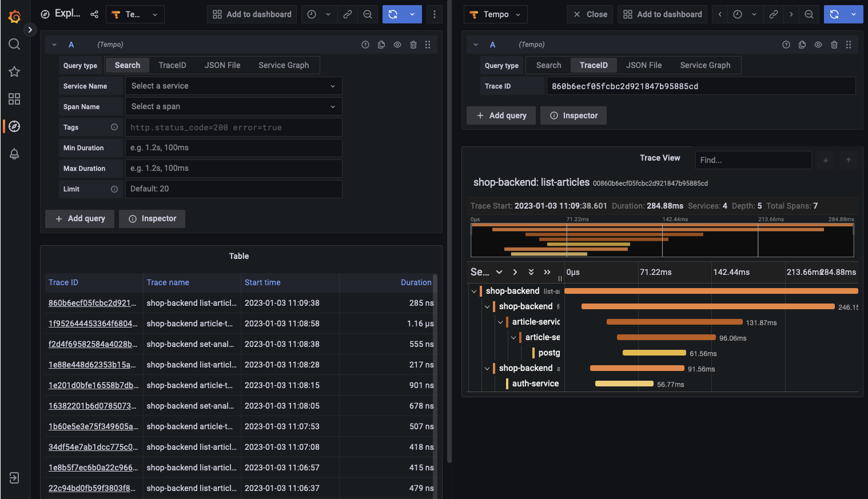
Task: Select the TraceID tab in left pane
Action: click(x=172, y=65)
